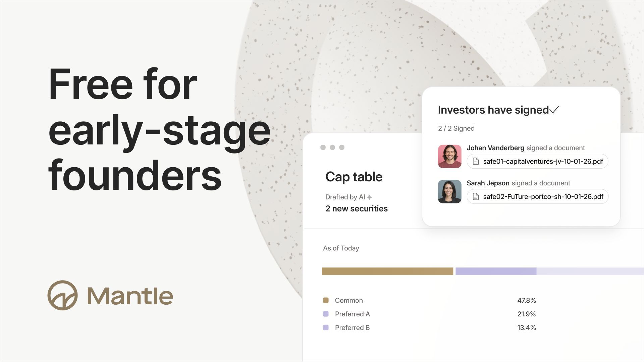Screen dimensions: 644x362
Task: Click Johan Vanderberg's avatar photo
Action: [449, 156]
